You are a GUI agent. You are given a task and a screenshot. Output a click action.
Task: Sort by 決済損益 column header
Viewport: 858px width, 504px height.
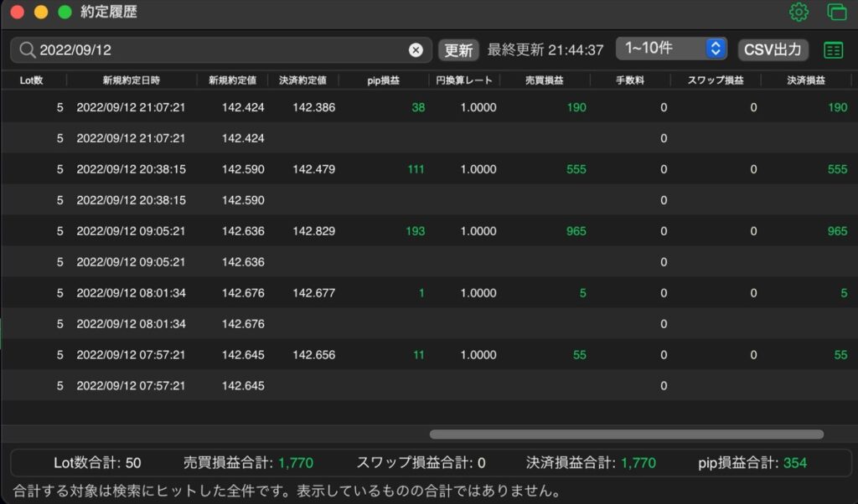(x=805, y=80)
